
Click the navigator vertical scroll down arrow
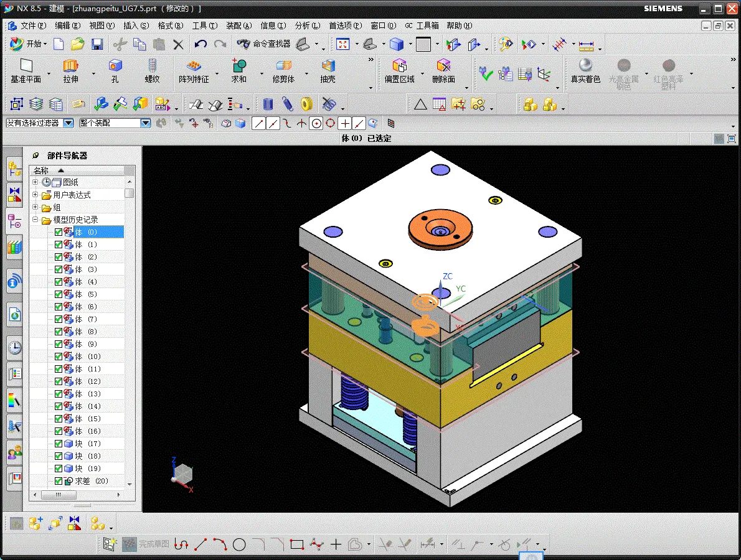coord(130,484)
